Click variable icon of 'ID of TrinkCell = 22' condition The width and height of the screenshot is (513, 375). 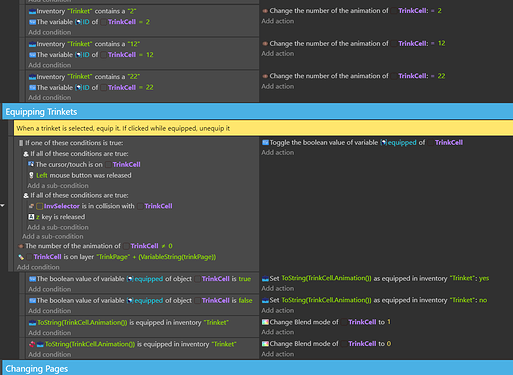coord(32,87)
